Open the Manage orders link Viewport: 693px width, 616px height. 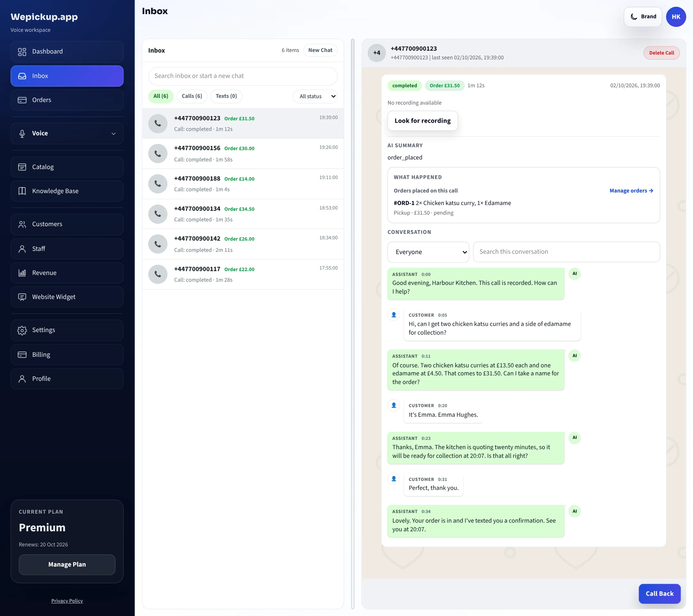point(631,191)
